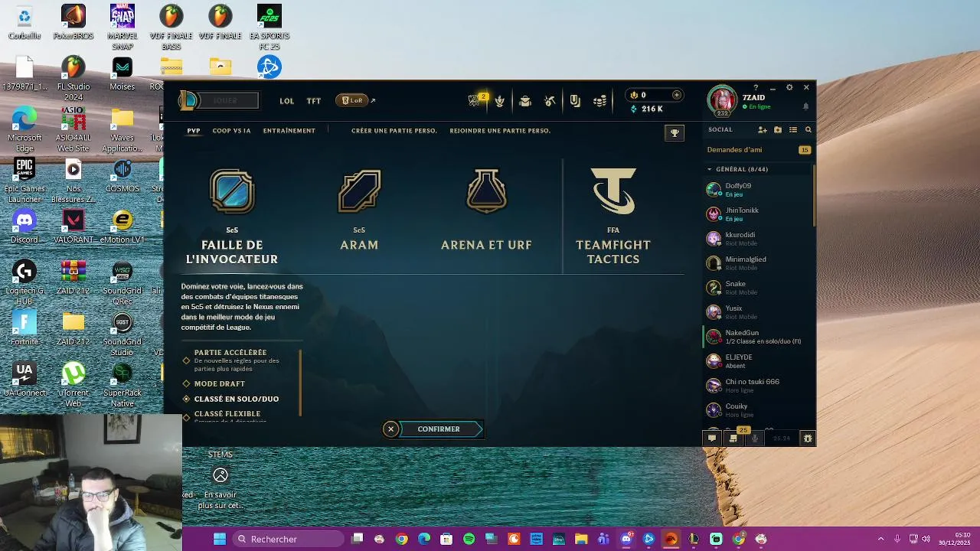The height and width of the screenshot is (551, 980).
Task: Switch to the Entraînement tab
Action: point(289,131)
